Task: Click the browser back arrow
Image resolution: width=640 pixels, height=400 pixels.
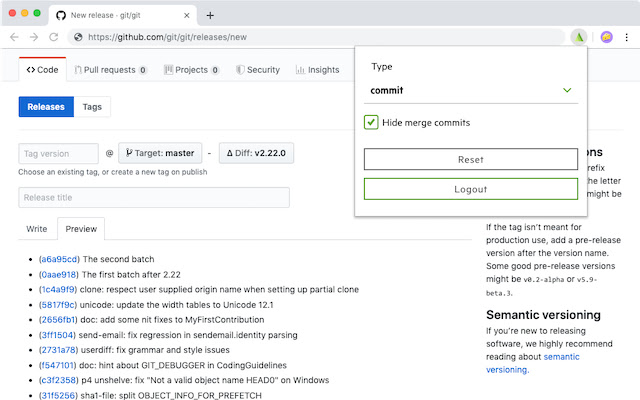Action: click(14, 37)
